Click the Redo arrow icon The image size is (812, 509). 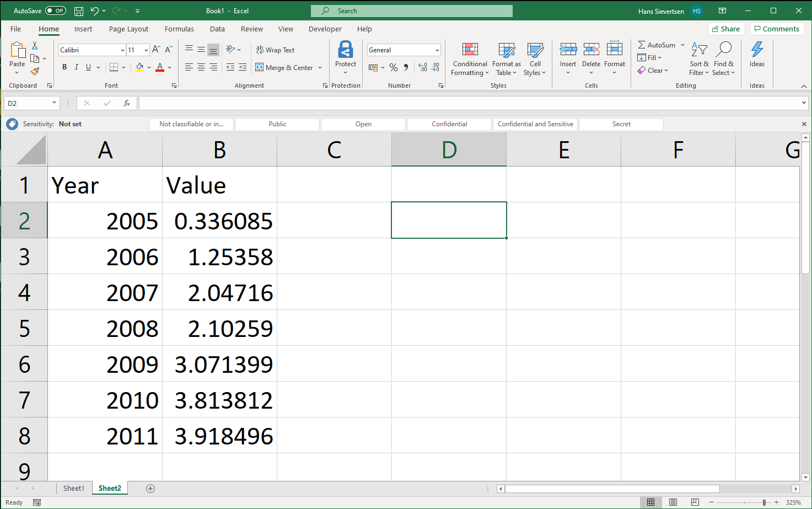coord(116,11)
